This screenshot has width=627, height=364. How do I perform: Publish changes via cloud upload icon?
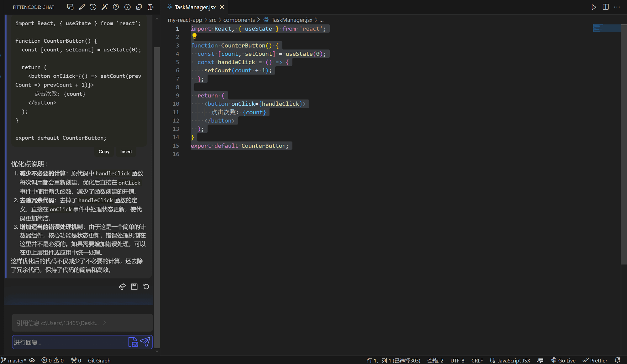[x=32, y=361]
